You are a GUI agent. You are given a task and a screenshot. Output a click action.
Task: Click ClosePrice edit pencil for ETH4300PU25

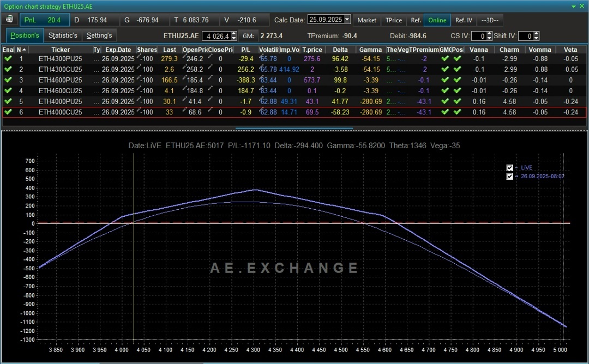click(210, 57)
